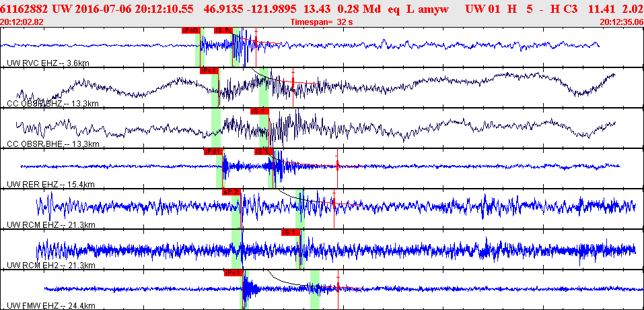Select the iS 1 pick flag on RVC trace
644x310 pixels.
[x=223, y=30]
